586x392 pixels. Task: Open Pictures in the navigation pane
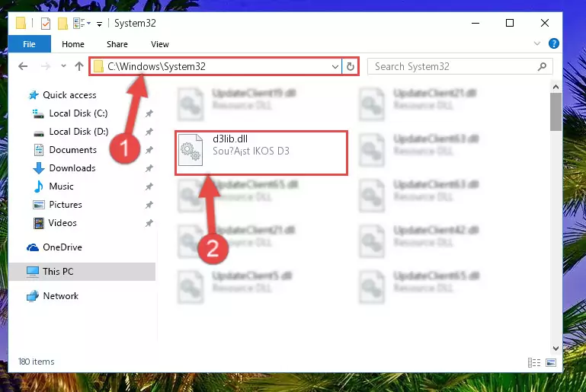66,205
